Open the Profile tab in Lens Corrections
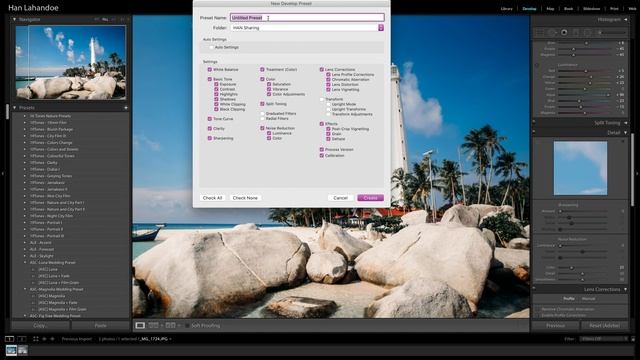640x360 pixels. [569, 299]
